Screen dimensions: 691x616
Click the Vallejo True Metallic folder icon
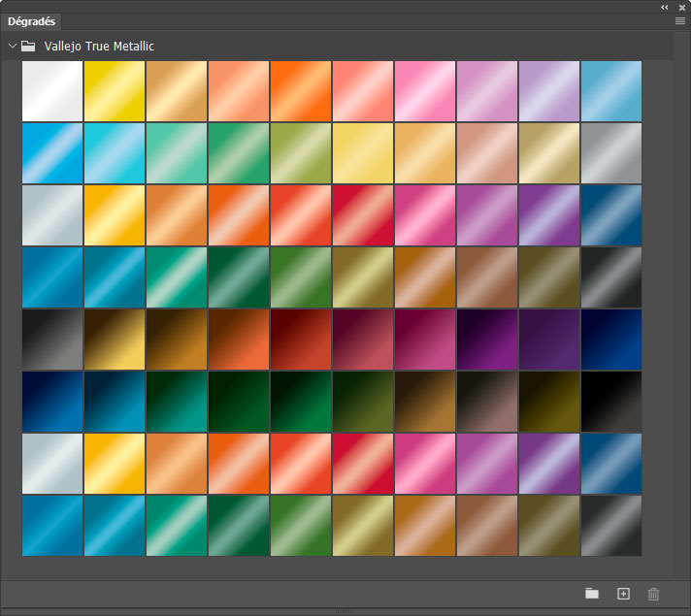pyautogui.click(x=28, y=46)
